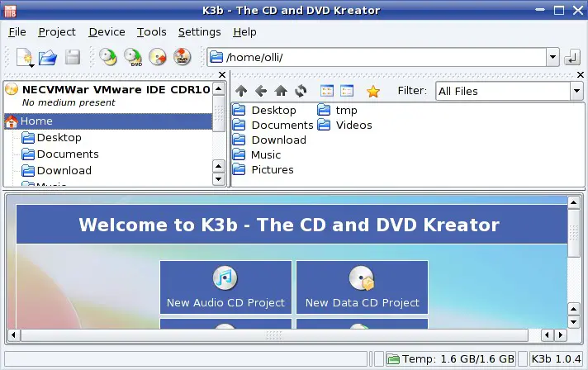588x370 pixels.
Task: Jump to home folder via house icon
Action: point(281,91)
